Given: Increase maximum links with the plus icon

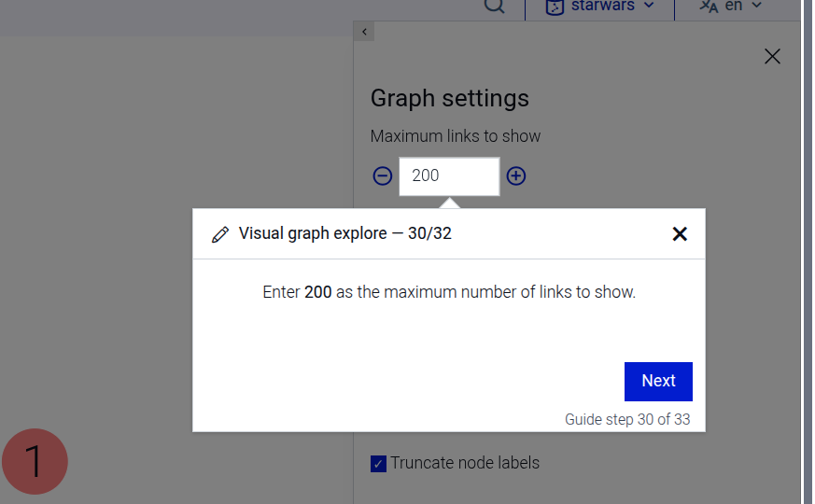Looking at the screenshot, I should [516, 175].
